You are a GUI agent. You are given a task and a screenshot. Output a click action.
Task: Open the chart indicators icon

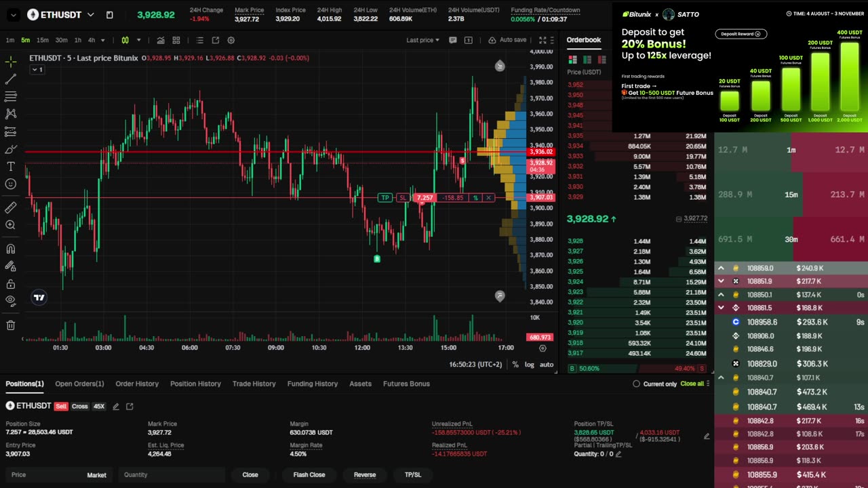click(161, 40)
